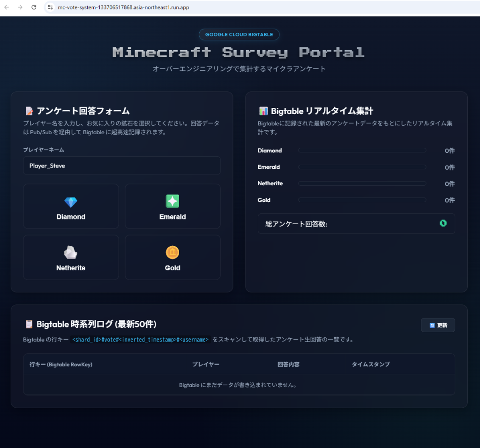Click the orange gold coin icon

click(x=172, y=252)
